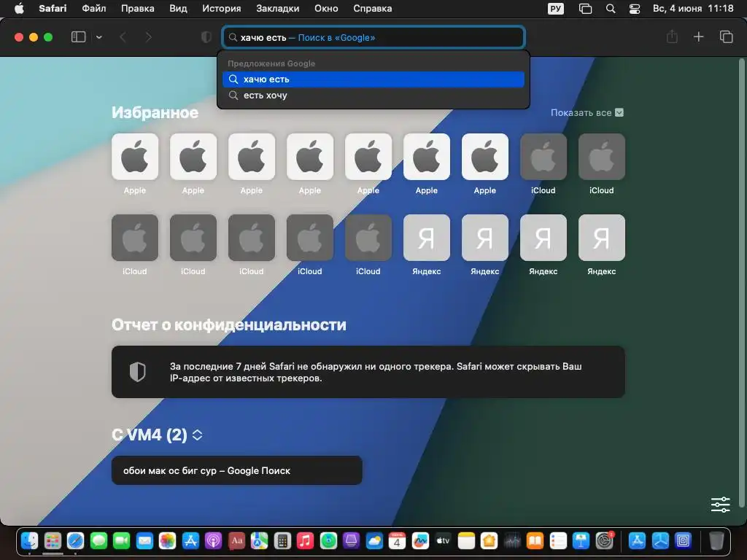
Task: Go forward with the toolbar forward arrow
Action: pyautogui.click(x=148, y=37)
